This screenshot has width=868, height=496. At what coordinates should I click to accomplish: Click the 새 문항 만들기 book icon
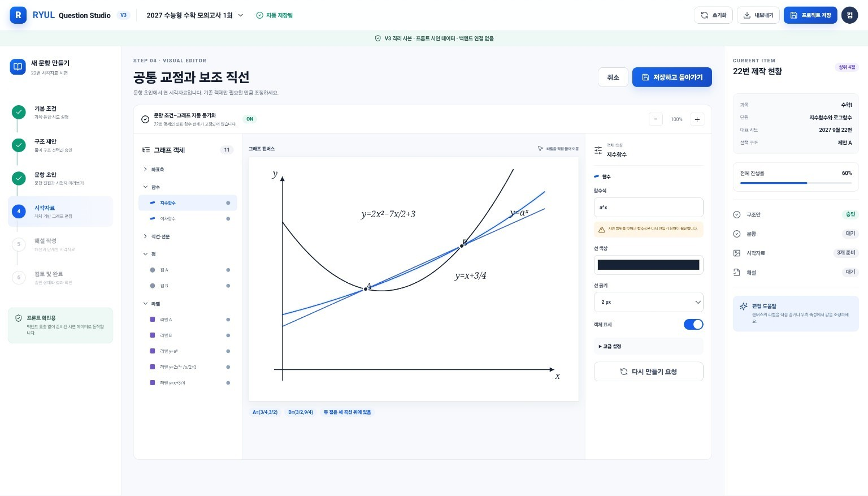[18, 67]
